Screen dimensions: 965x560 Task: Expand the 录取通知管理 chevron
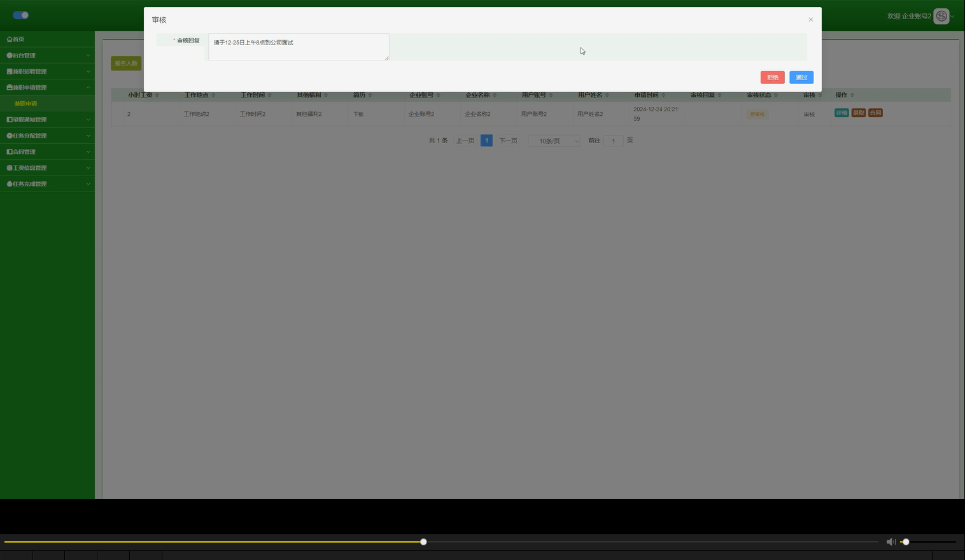[x=88, y=120]
